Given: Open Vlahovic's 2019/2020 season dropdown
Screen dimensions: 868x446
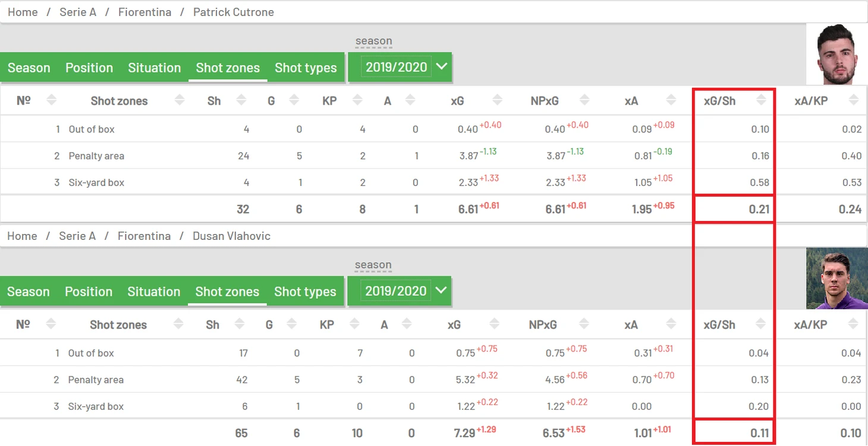Looking at the screenshot, I should click(x=399, y=291).
